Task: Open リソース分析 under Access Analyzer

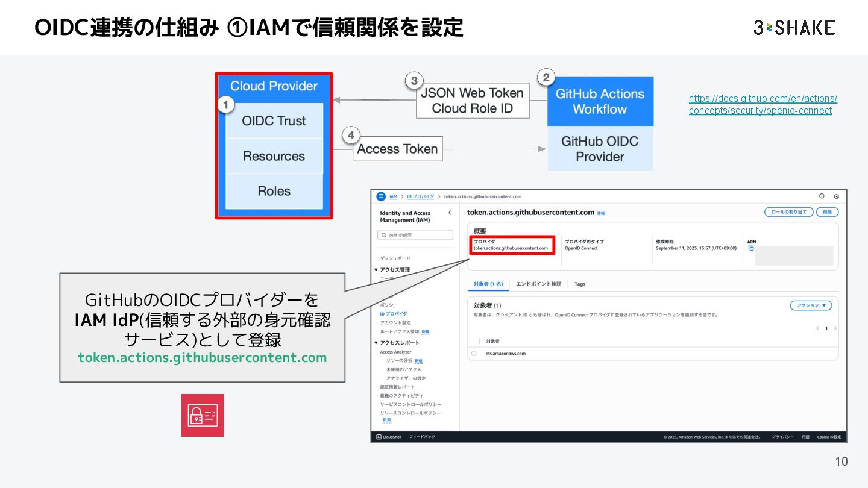Action: click(399, 360)
